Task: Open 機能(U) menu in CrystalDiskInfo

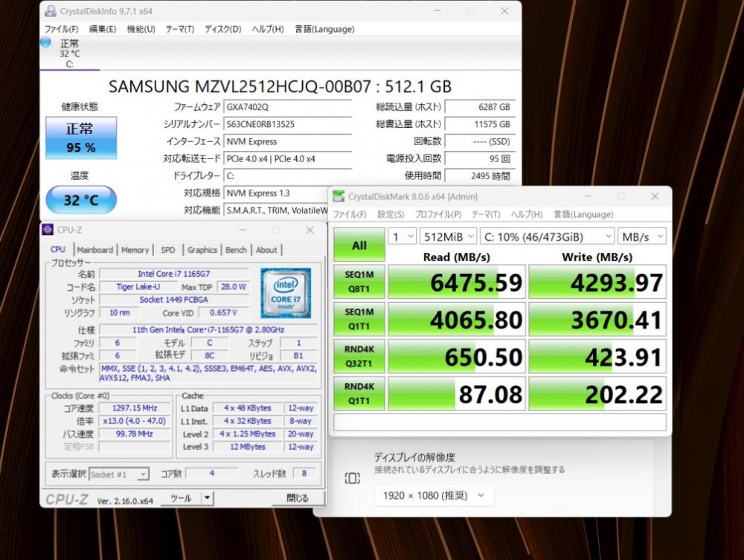Action: pyautogui.click(x=141, y=29)
